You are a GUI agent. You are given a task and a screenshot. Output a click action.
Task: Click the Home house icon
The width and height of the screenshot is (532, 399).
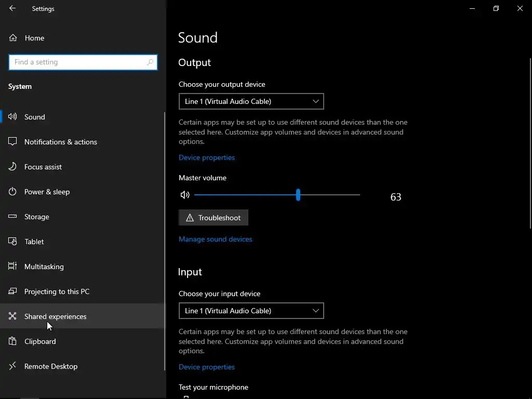(13, 38)
